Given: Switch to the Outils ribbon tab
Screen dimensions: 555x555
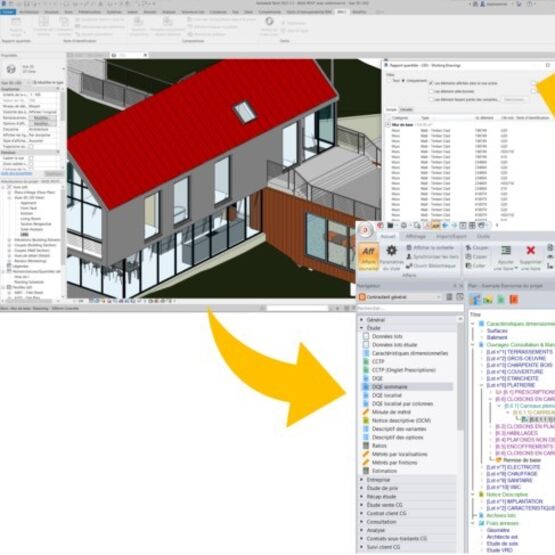Looking at the screenshot, I should click(483, 236).
